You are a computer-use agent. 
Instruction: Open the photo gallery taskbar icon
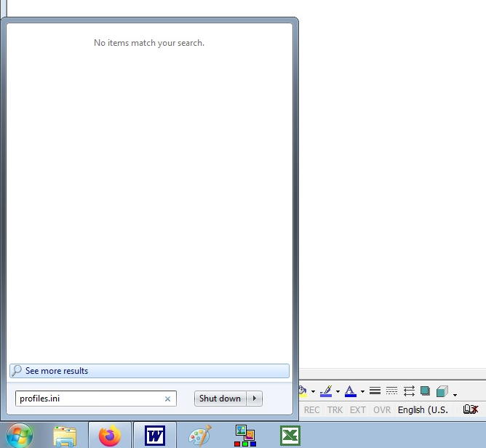click(245, 436)
